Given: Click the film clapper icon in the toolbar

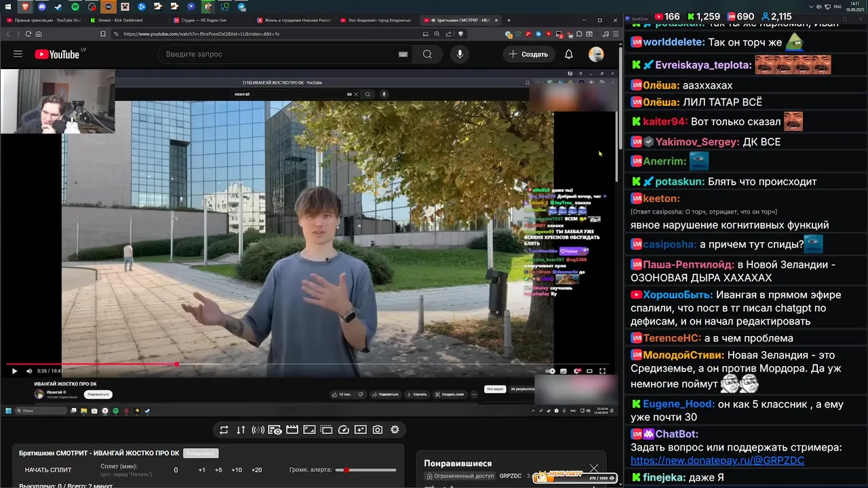Looking at the screenshot, I should [x=292, y=430].
